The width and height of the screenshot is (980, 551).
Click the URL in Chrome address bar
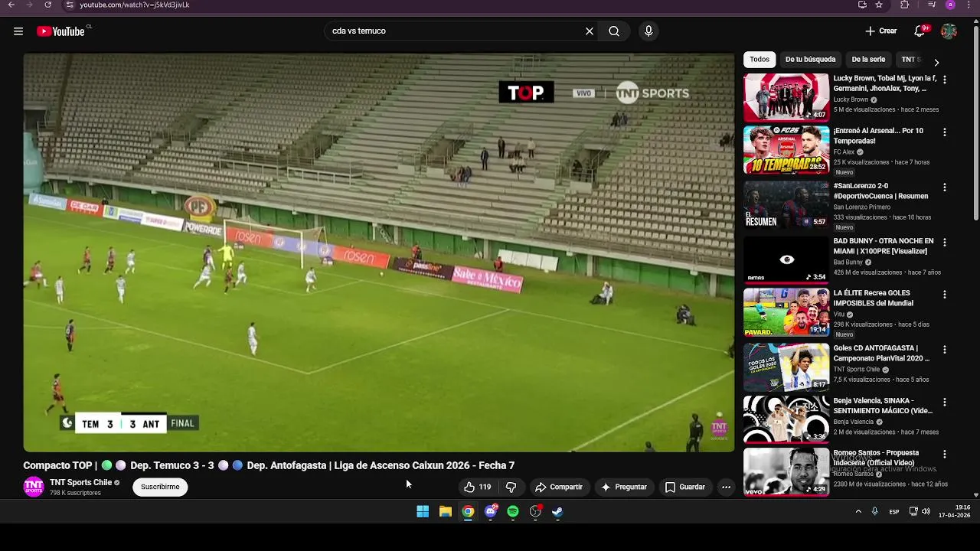tap(135, 5)
